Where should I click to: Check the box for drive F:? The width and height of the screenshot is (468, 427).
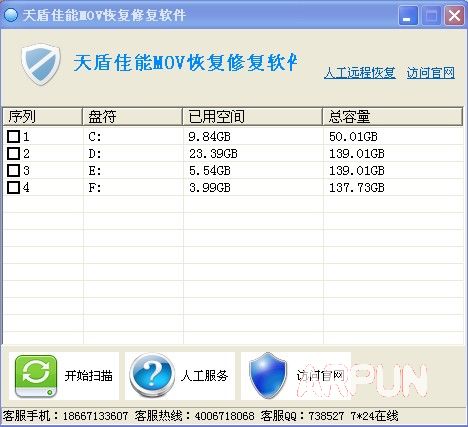click(14, 187)
